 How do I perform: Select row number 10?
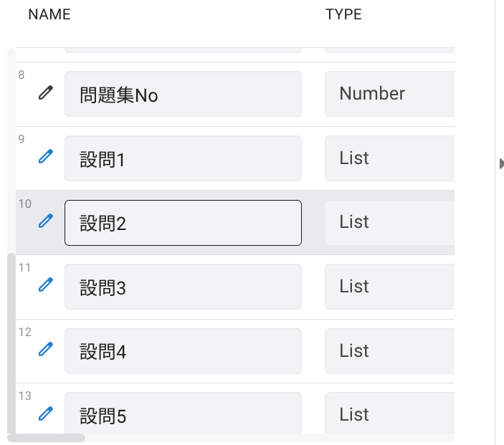coord(25,204)
